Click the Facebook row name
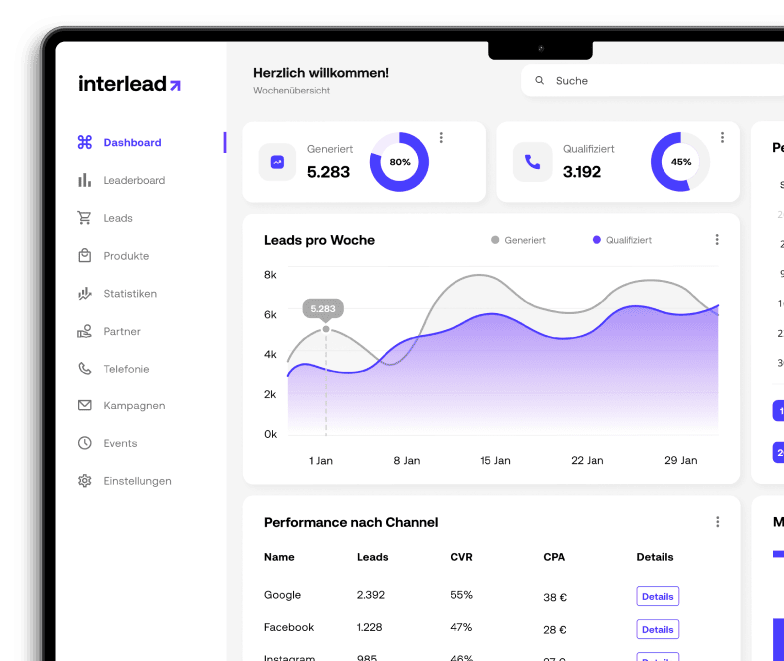Image resolution: width=784 pixels, height=661 pixels. [289, 627]
